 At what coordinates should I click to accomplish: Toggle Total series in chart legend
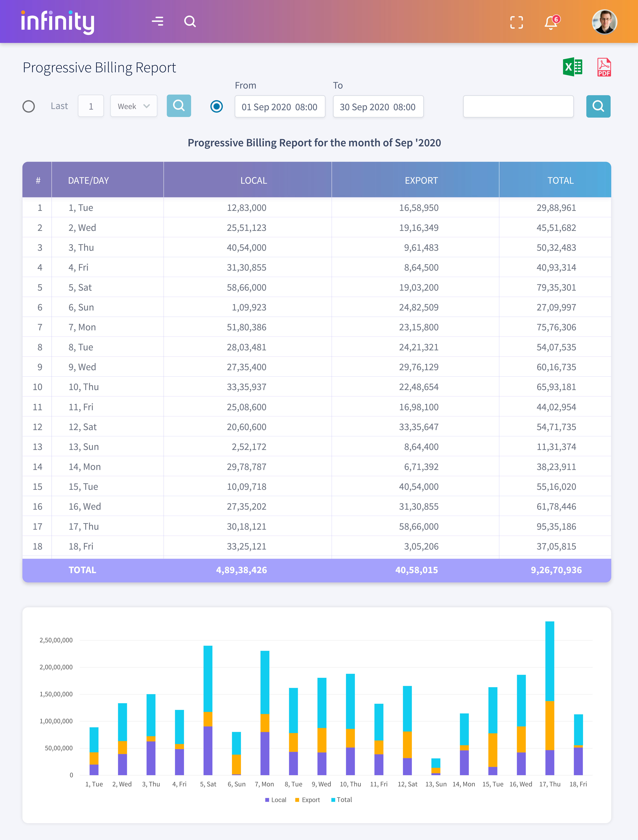click(x=342, y=799)
